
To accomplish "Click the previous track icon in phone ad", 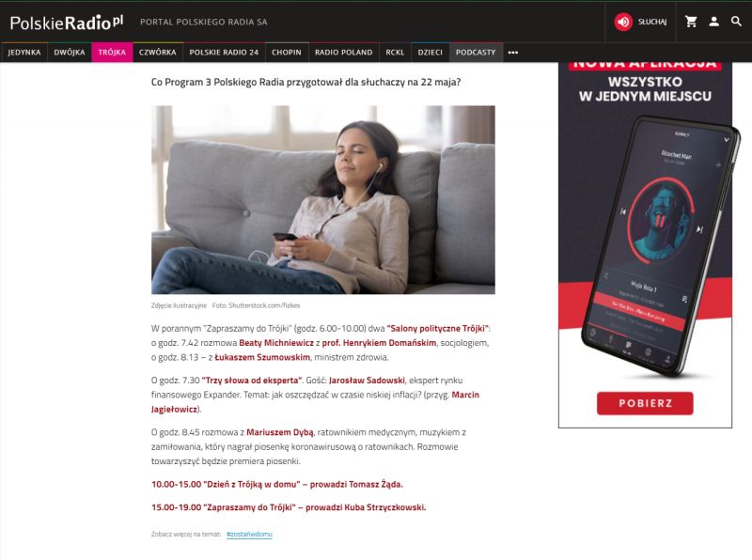I will (x=623, y=211).
